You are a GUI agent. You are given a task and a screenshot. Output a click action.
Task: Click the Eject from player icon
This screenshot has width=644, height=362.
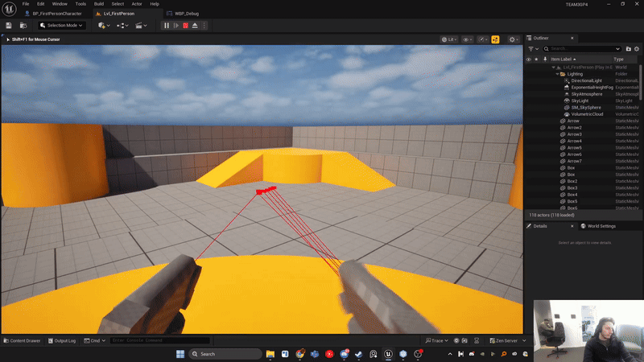tap(196, 26)
